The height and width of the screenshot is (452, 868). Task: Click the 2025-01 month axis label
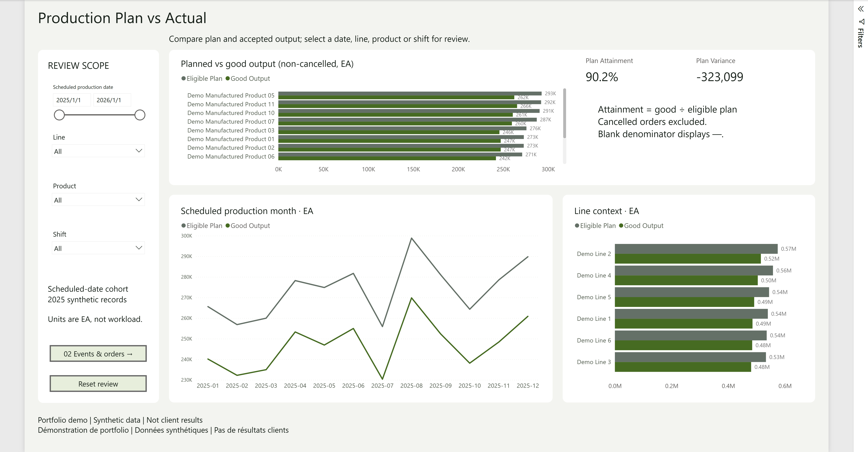tap(208, 386)
